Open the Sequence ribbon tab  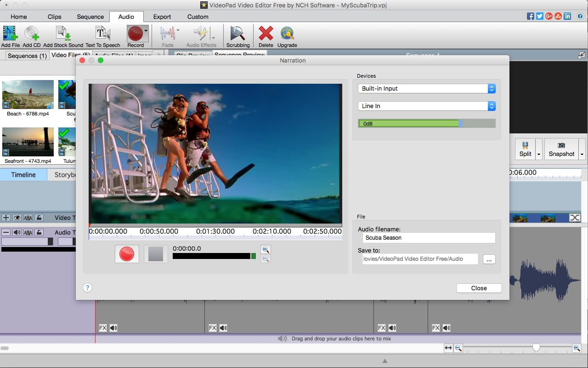(90, 17)
